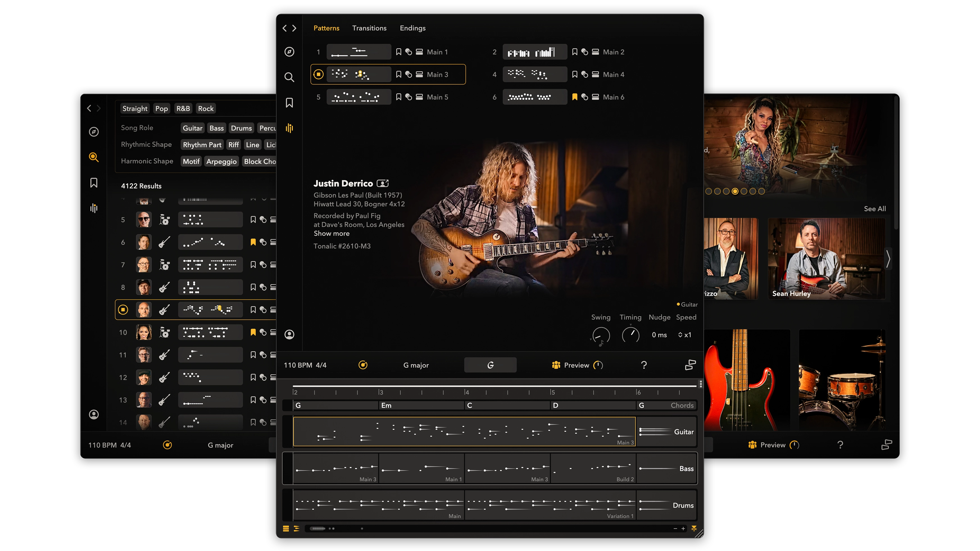The image size is (980, 551).
Task: Open artist video icon beside Justin Derrico
Action: pyautogui.click(x=382, y=183)
